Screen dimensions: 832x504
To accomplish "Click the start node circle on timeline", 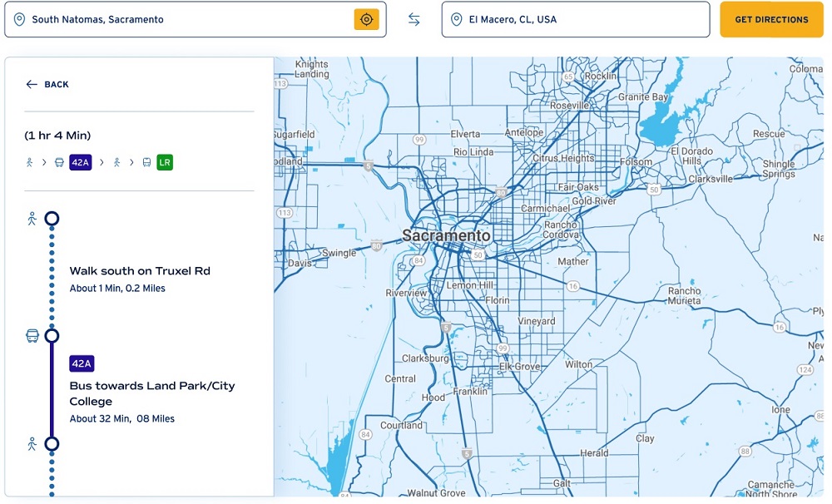I will tap(52, 219).
